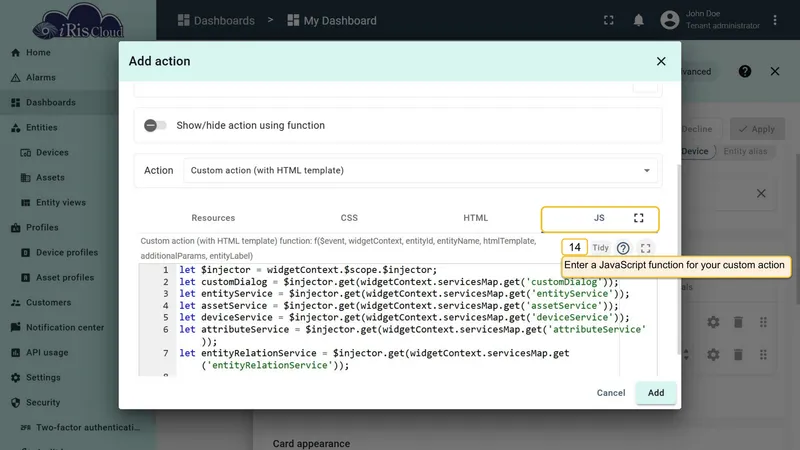Click the lower row's trash icon
Screen dimensions: 800x450
738,355
